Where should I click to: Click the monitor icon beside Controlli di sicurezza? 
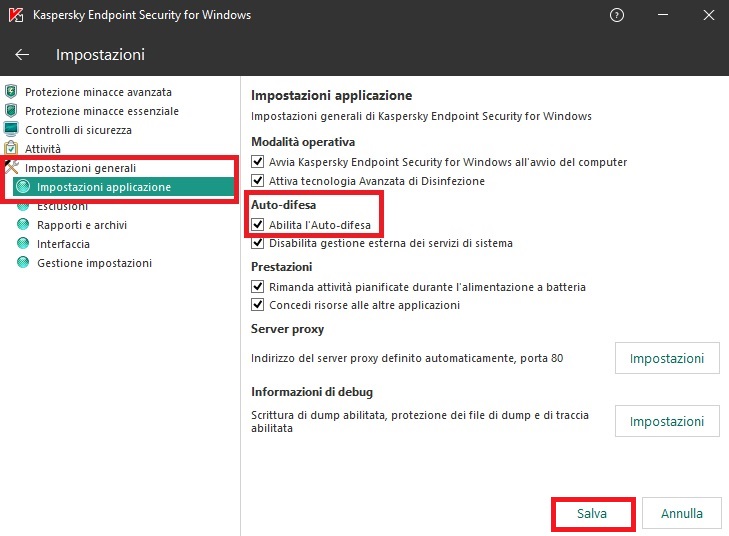(x=11, y=129)
